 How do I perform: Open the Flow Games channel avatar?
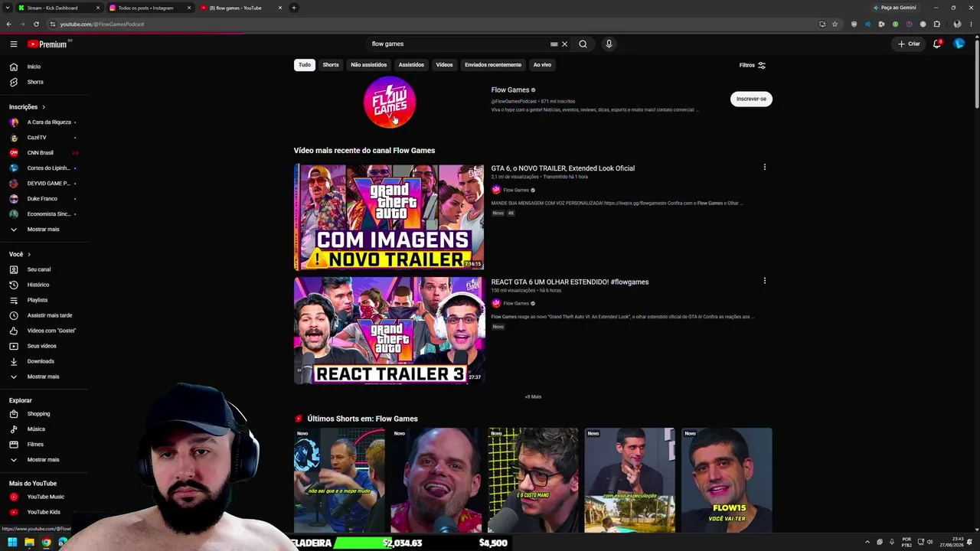389,102
